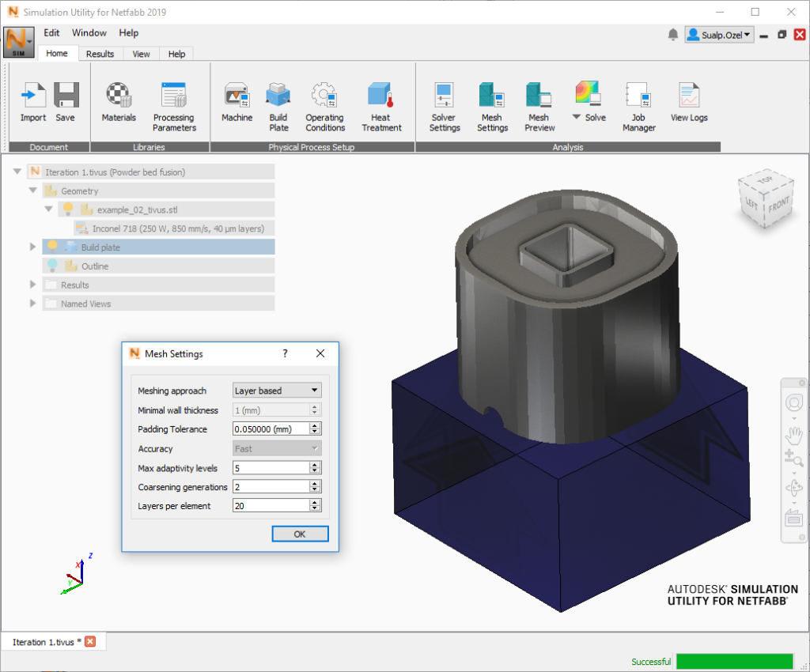Select the orbit navigation tool
Viewport: 810px width, 672px height.
click(794, 487)
